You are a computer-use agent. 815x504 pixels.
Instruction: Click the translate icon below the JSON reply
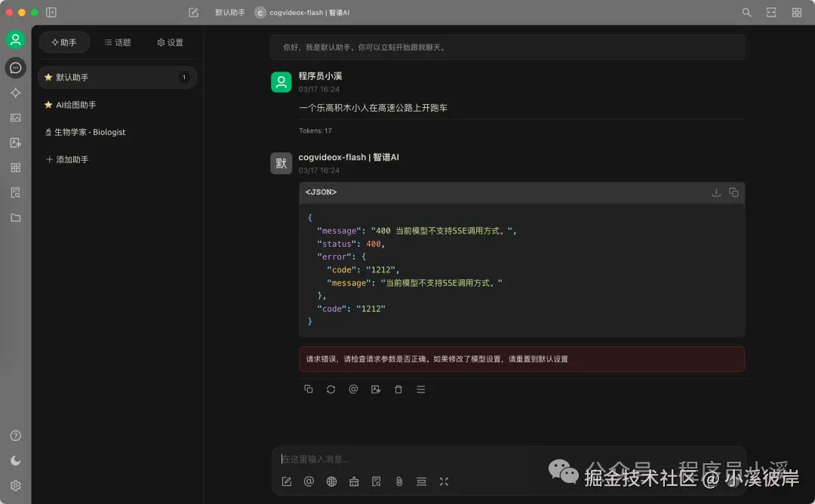(x=376, y=389)
